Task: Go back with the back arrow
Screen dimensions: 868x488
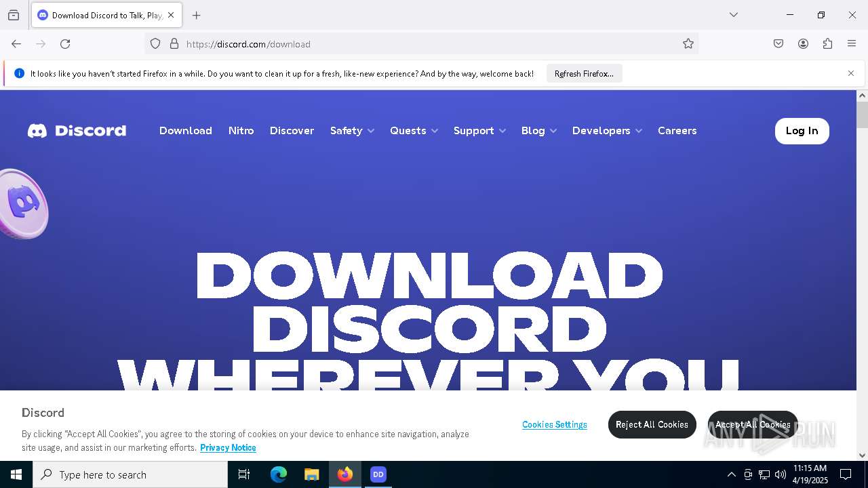Action: click(16, 44)
